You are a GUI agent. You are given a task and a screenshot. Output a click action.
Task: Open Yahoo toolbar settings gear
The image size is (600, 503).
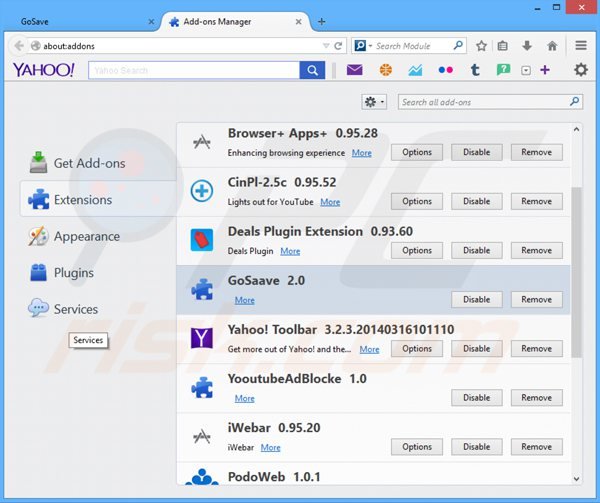[x=581, y=70]
